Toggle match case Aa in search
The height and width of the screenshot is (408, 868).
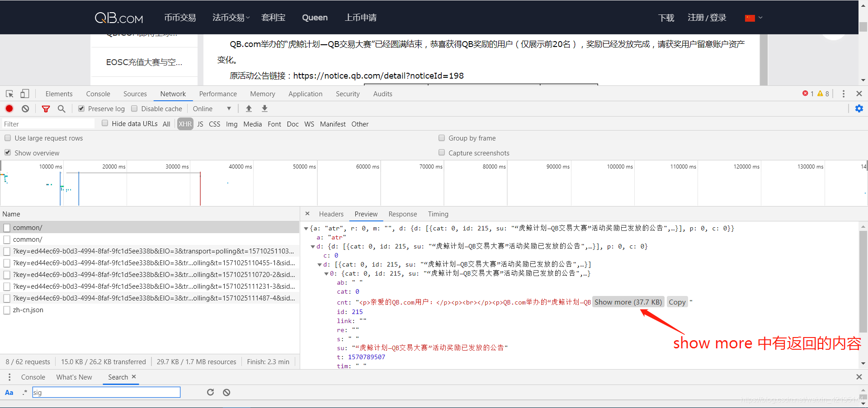coord(9,392)
